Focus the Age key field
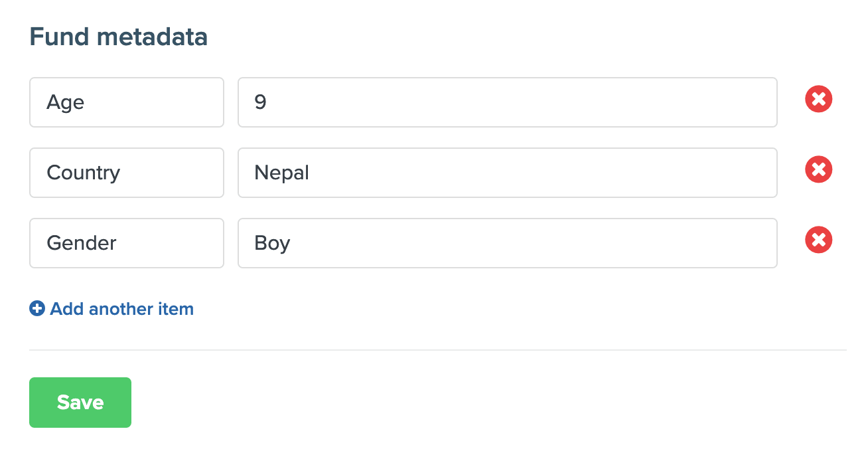The image size is (868, 457). (126, 102)
